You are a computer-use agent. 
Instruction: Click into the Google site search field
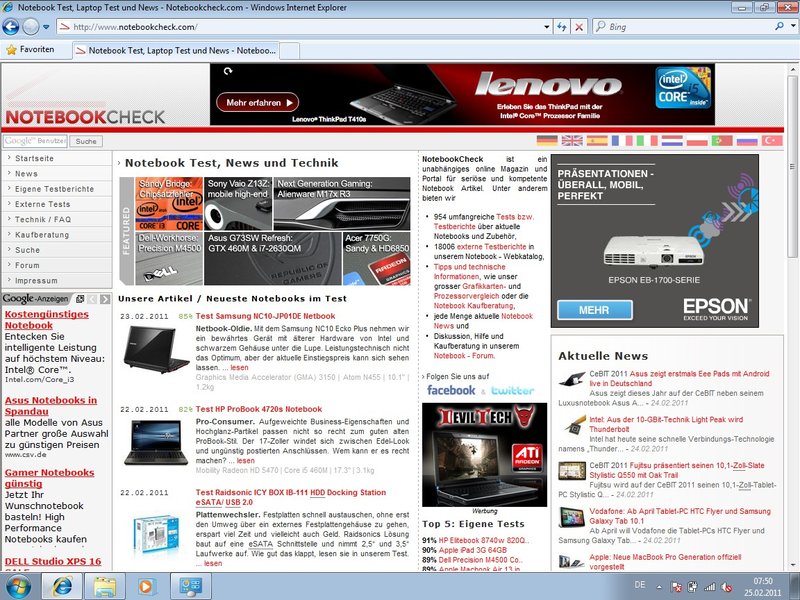35,141
